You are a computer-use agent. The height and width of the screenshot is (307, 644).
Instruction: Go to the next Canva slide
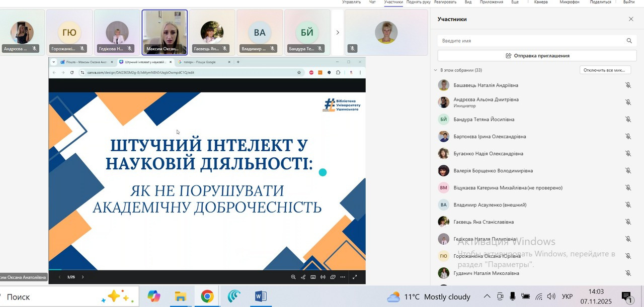coord(83,277)
